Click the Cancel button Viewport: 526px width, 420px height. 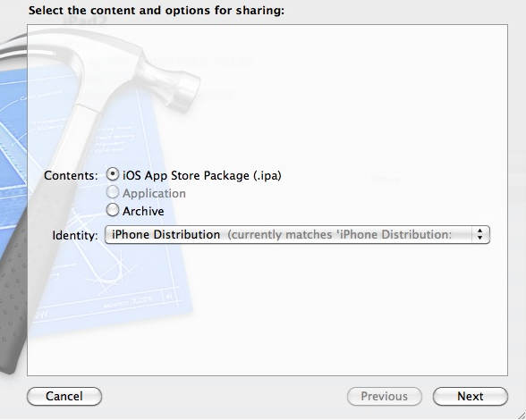[x=64, y=396]
